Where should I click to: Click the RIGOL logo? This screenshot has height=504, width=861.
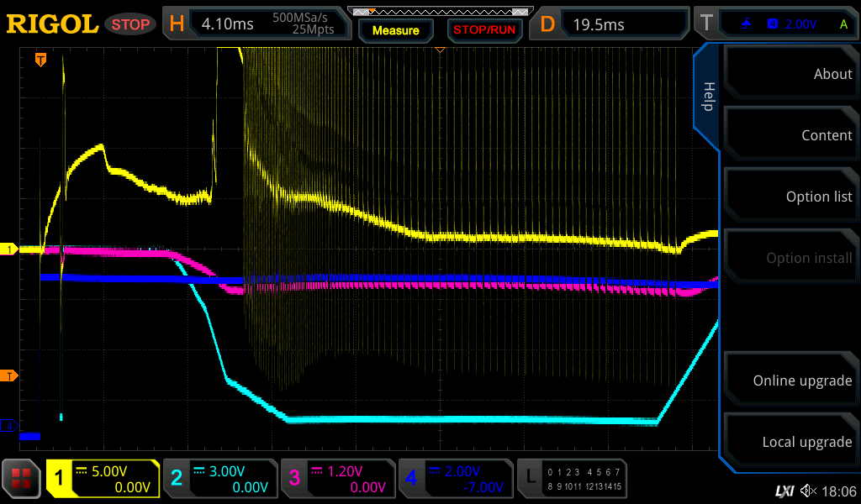pos(52,24)
